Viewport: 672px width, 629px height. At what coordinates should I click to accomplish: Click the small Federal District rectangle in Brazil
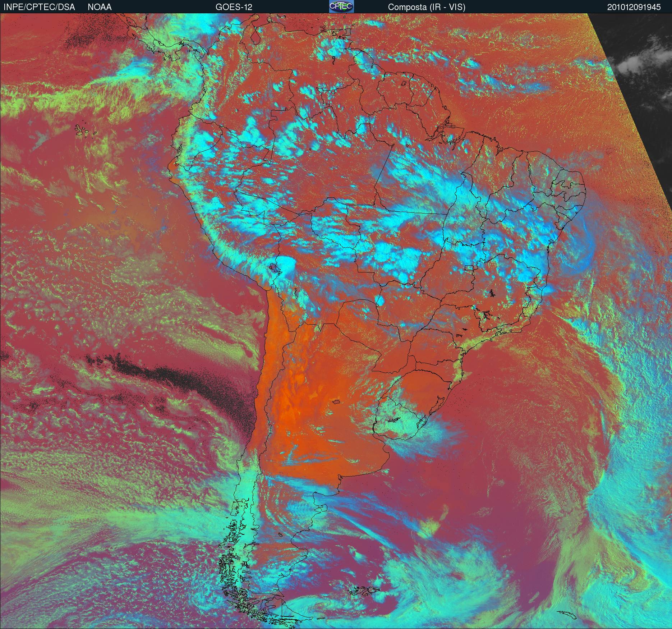[469, 267]
